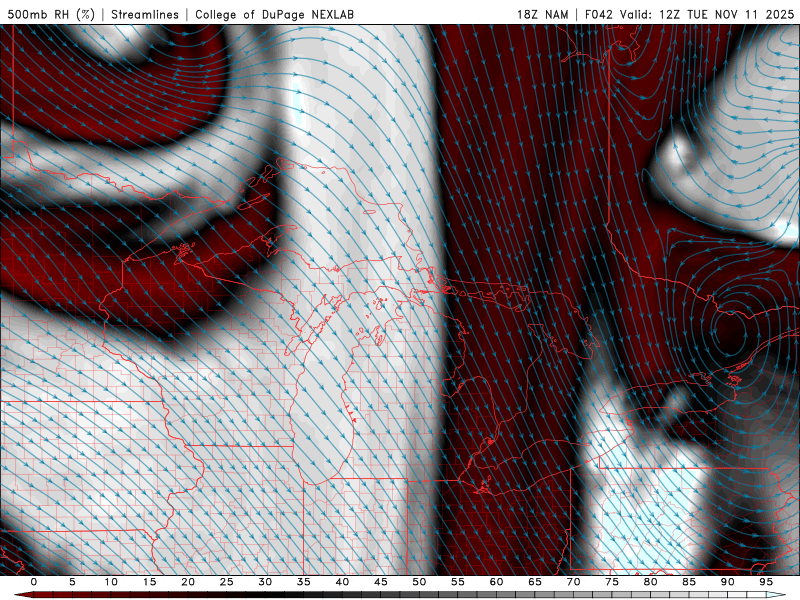The image size is (800, 600).
Task: Click the colorbar label '90'
Action: point(728,582)
